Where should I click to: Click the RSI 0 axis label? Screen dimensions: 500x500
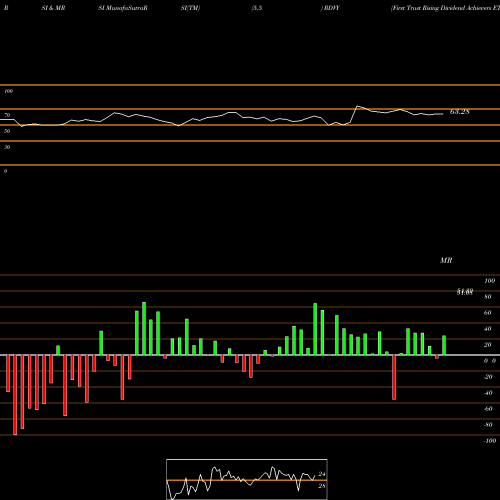pyautogui.click(x=5, y=171)
